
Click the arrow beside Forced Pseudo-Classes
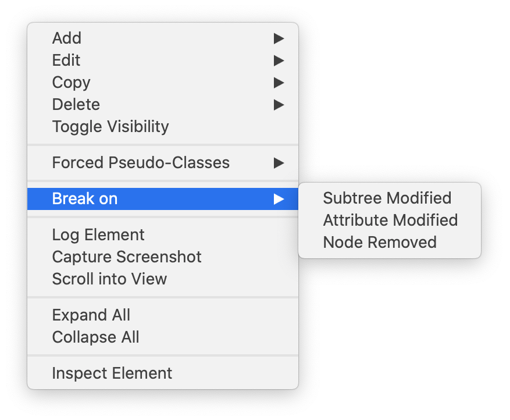pos(279,163)
